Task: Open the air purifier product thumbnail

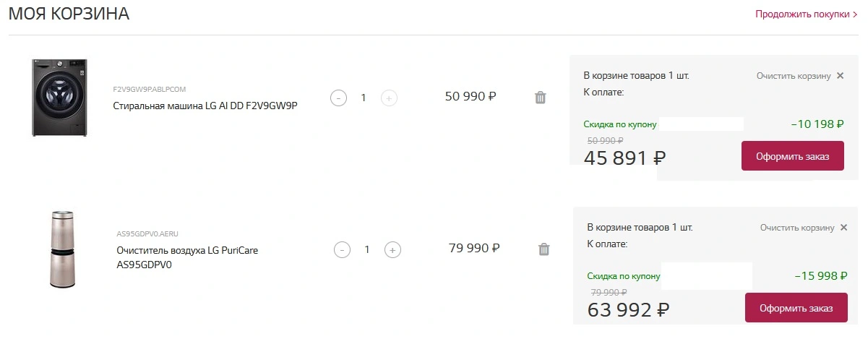Action: tap(63, 249)
